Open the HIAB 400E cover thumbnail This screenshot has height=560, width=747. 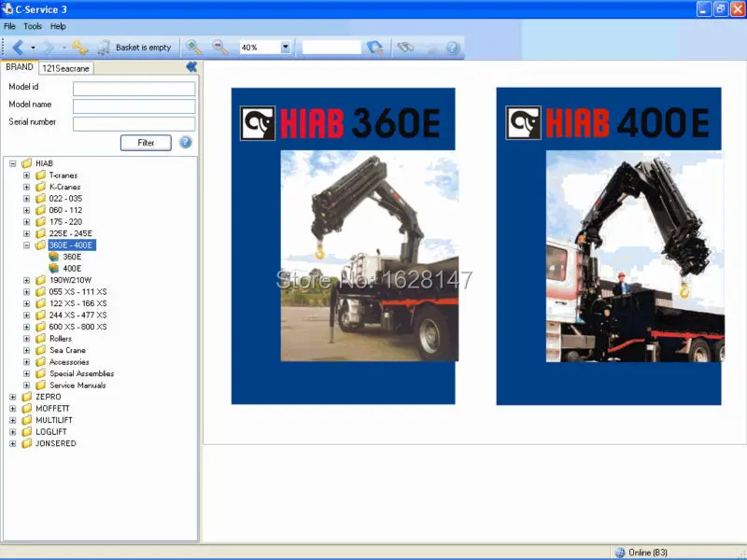[x=609, y=245]
